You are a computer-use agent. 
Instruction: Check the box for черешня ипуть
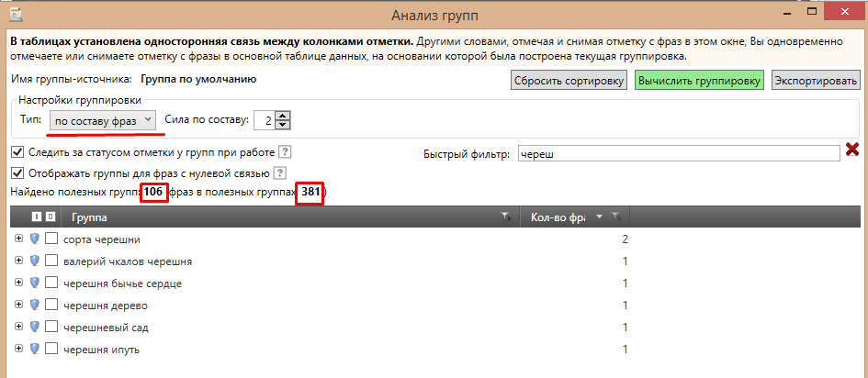point(51,350)
